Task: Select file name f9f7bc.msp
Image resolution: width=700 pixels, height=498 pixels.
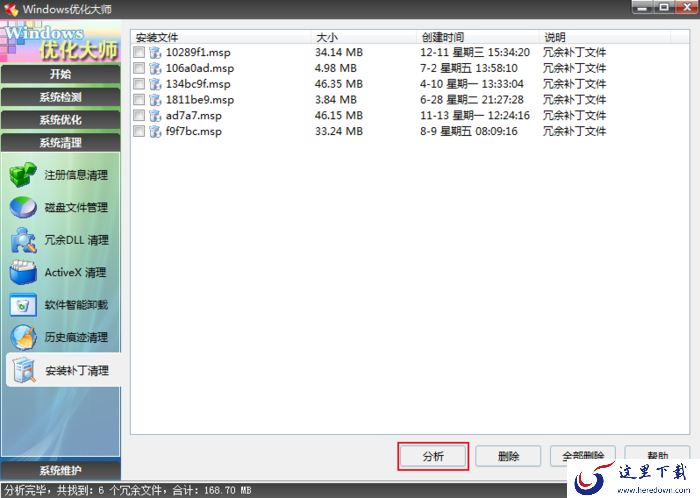Action: 194,131
